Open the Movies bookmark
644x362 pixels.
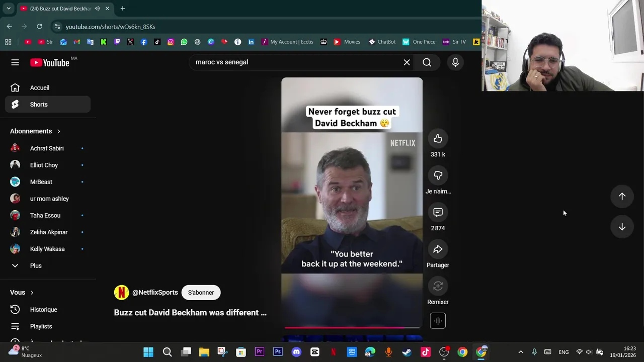tap(347, 42)
